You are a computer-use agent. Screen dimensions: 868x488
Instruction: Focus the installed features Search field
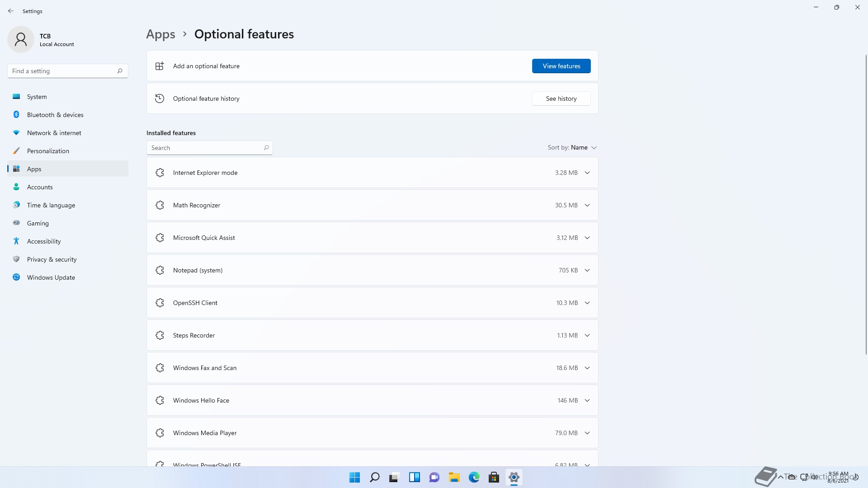click(x=209, y=148)
